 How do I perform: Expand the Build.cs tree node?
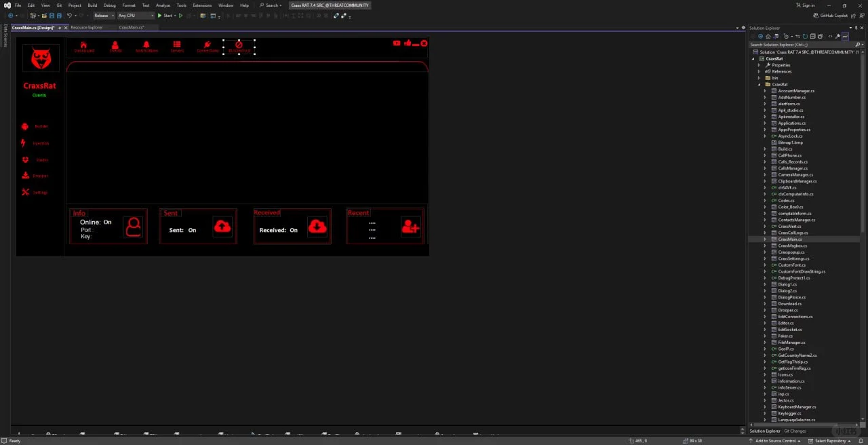(765, 149)
